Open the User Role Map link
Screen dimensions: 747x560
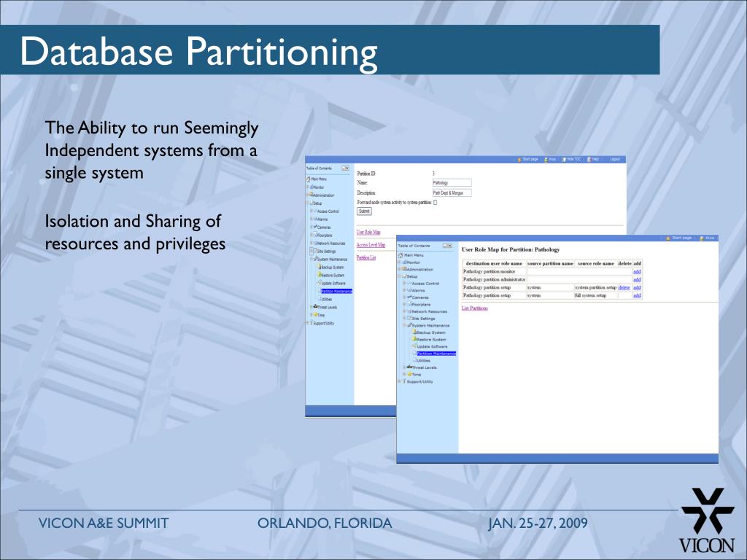point(368,233)
